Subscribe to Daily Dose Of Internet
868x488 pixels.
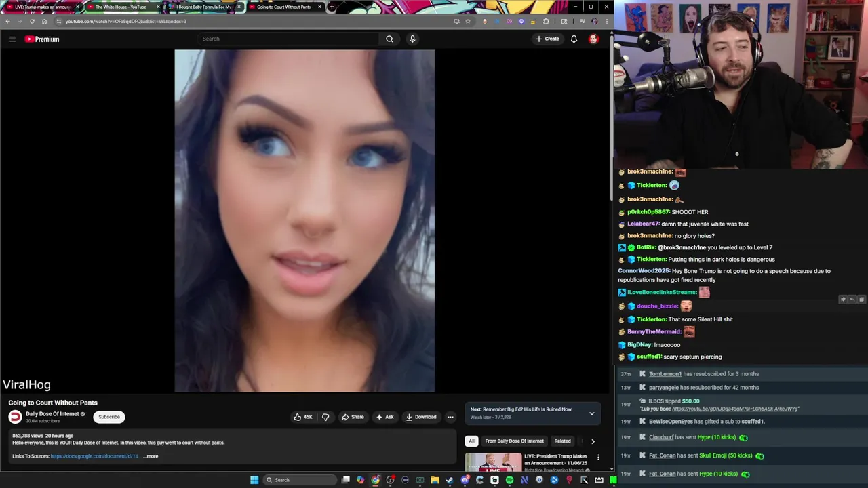pos(108,417)
